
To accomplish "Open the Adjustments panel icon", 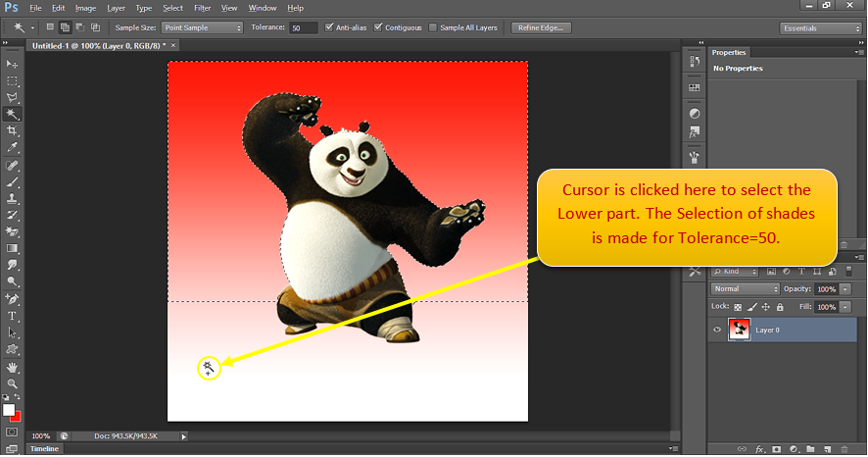I will 695,114.
